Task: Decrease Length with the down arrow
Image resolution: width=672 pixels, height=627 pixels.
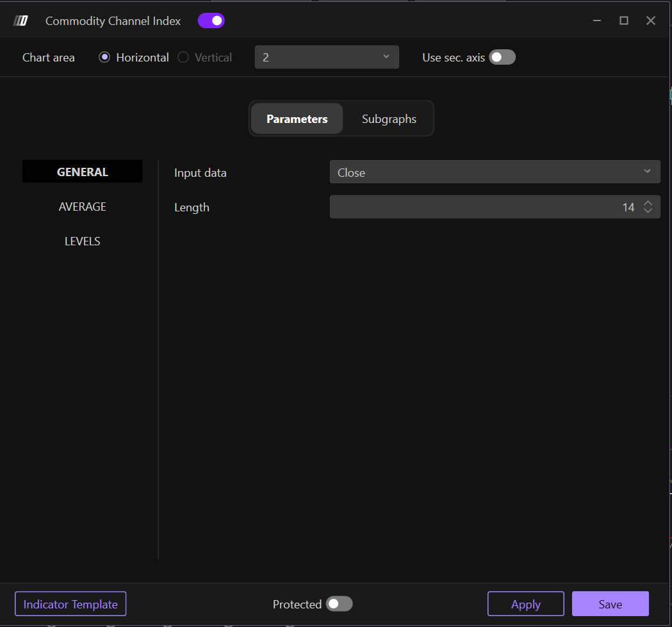Action: [x=648, y=211]
